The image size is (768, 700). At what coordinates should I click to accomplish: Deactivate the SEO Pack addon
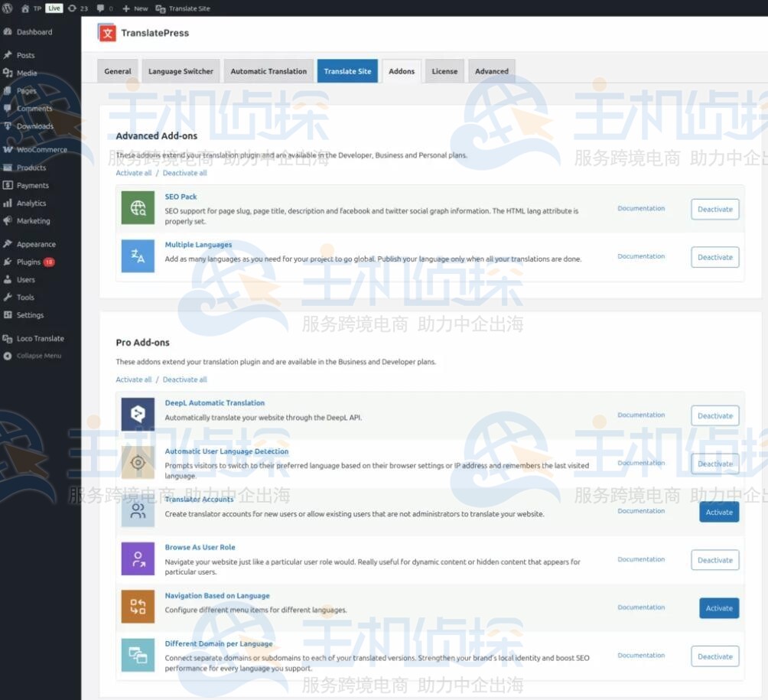pyautogui.click(x=714, y=210)
